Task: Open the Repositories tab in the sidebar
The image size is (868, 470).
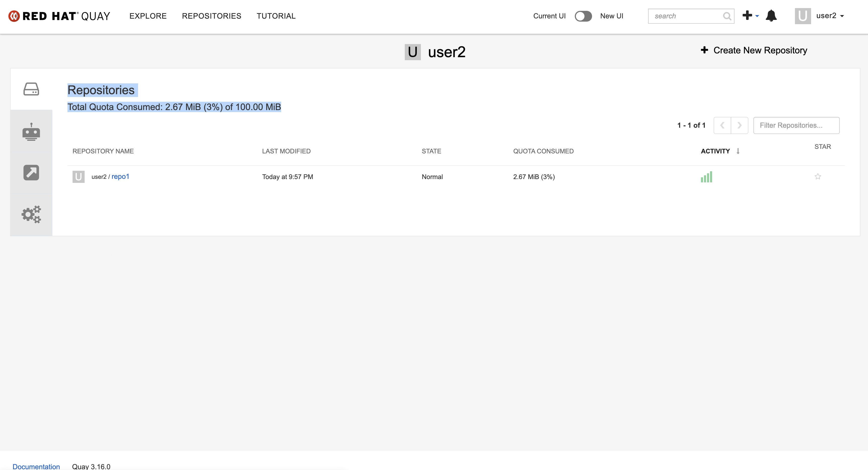Action: [31, 89]
